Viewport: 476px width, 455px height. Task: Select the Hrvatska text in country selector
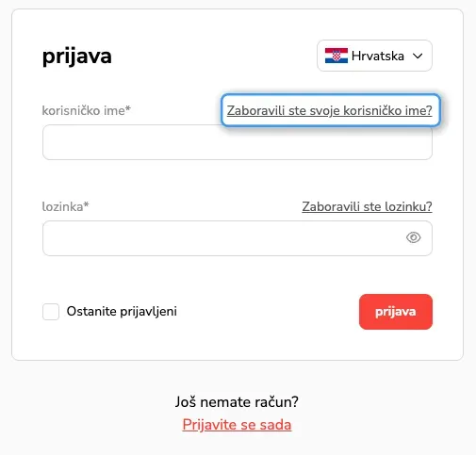click(378, 56)
